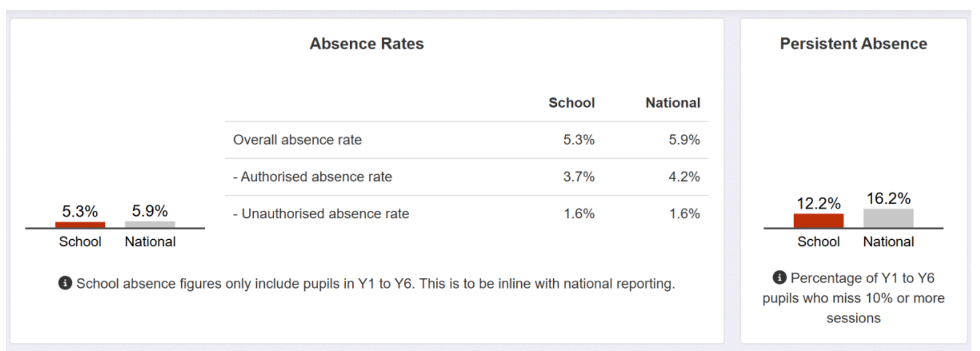Click the Absence Rates panel title
This screenshot has height=351, width=980.
coord(367,44)
